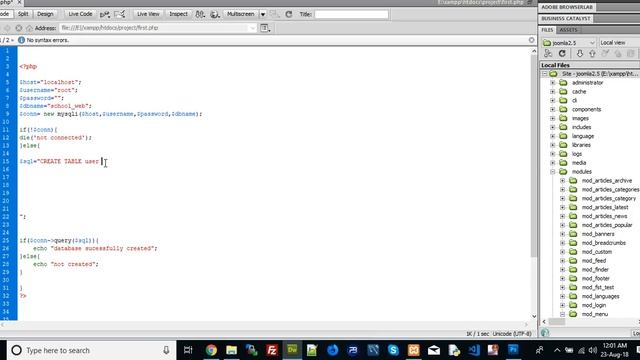Switch to Split view
The height and width of the screenshot is (360, 640).
[23, 14]
